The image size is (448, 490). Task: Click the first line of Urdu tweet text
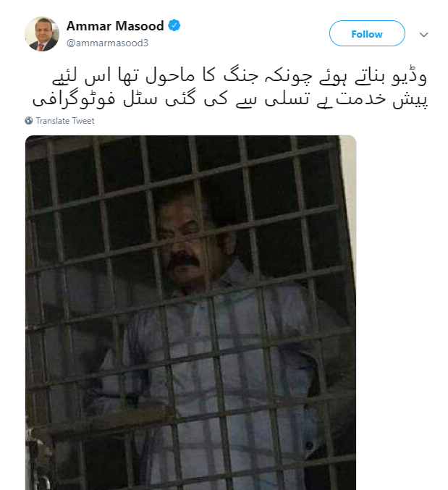pos(239,77)
